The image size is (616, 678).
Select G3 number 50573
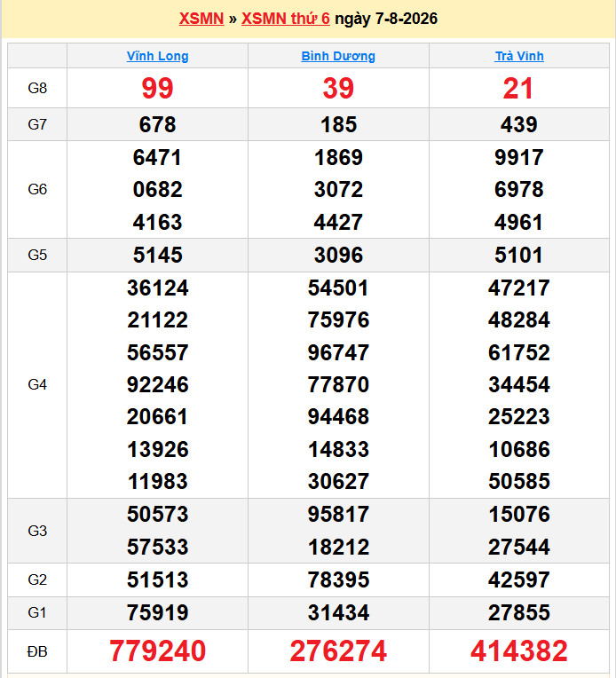[157, 515]
